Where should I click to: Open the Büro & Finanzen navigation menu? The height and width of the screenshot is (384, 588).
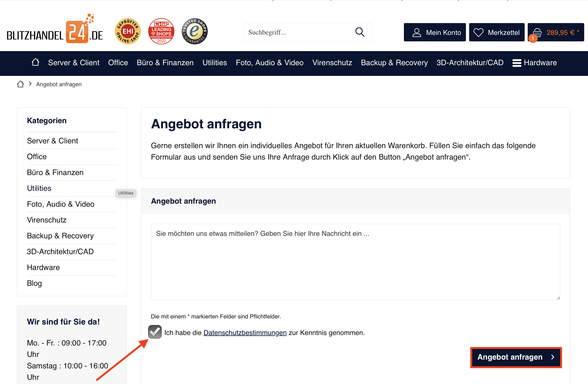[165, 63]
